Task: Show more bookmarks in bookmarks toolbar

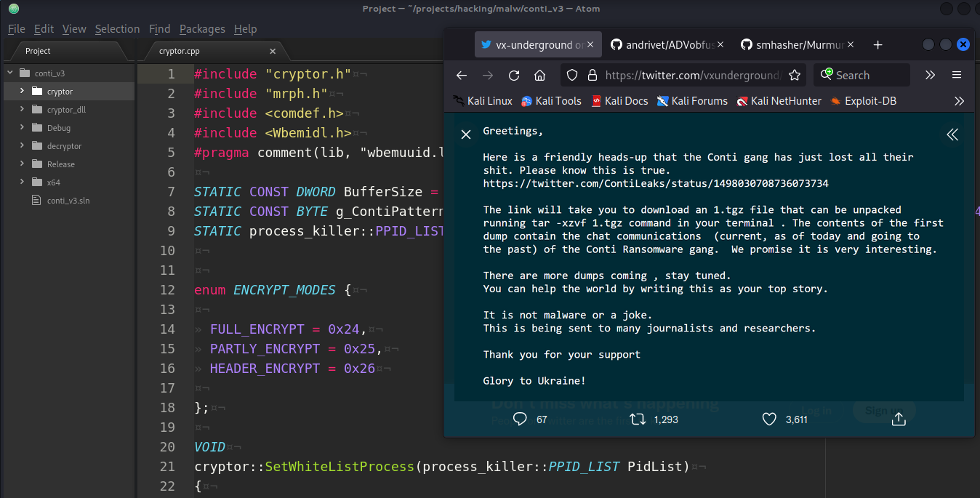Action: point(959,101)
